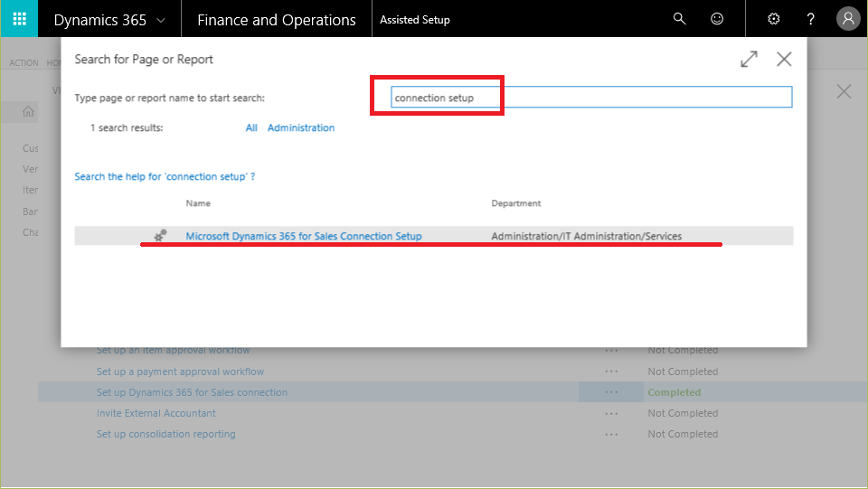Expand the Dynamics 365 dropdown chevron
The width and height of the screenshot is (868, 489).
[161, 21]
